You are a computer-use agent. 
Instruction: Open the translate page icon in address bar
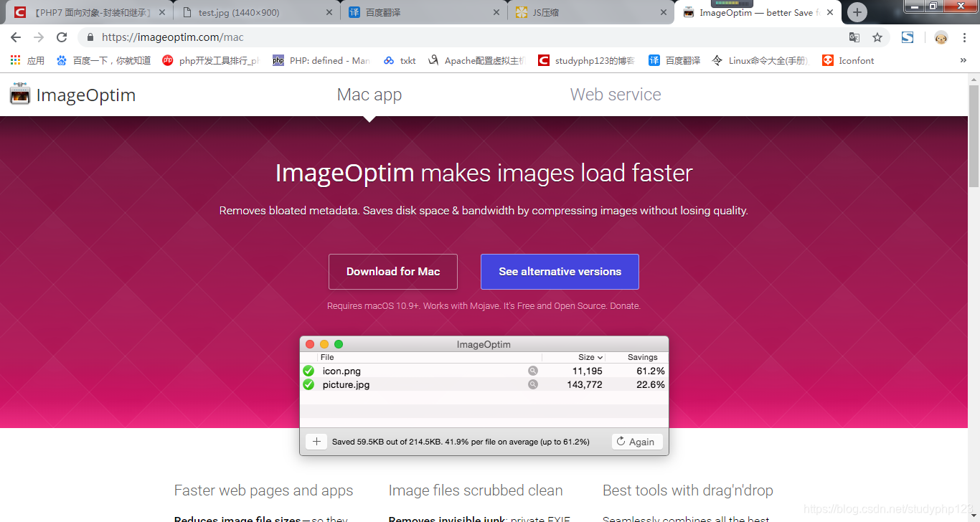click(854, 37)
